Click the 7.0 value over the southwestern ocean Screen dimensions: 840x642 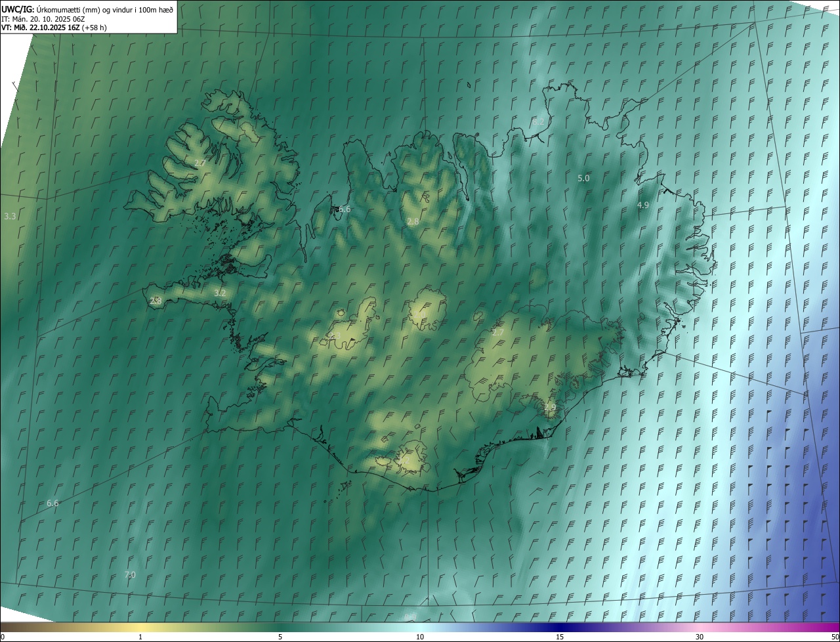tap(130, 575)
